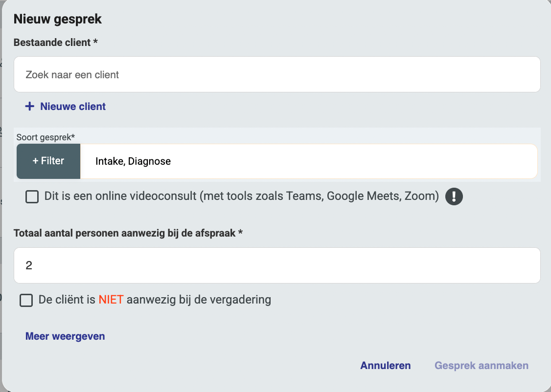Click the 'aanwezig bij de vergadering' label text

pos(199,300)
